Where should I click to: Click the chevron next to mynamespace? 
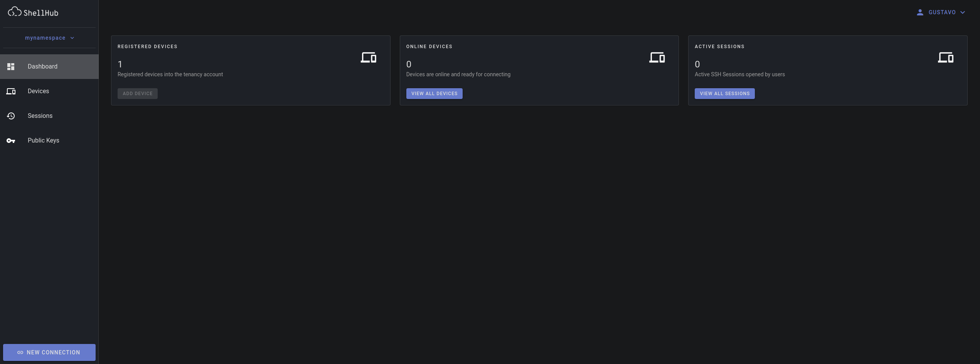click(x=72, y=38)
